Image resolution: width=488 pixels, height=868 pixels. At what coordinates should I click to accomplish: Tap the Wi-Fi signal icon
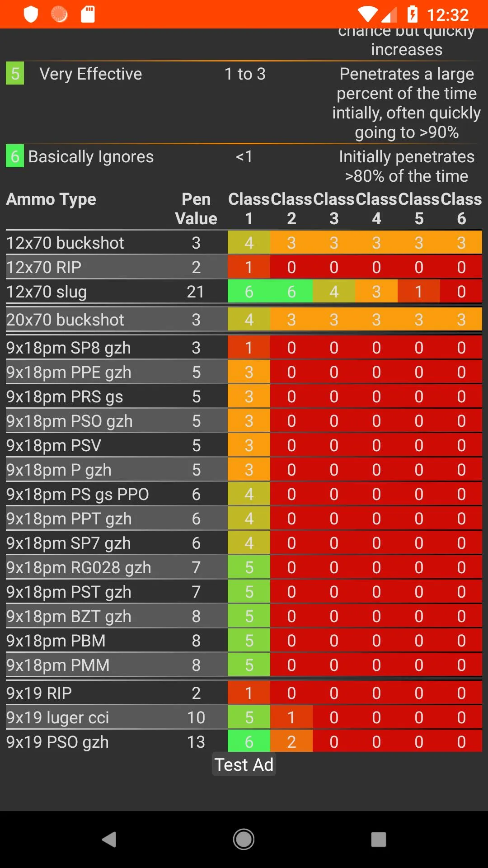[x=367, y=14]
